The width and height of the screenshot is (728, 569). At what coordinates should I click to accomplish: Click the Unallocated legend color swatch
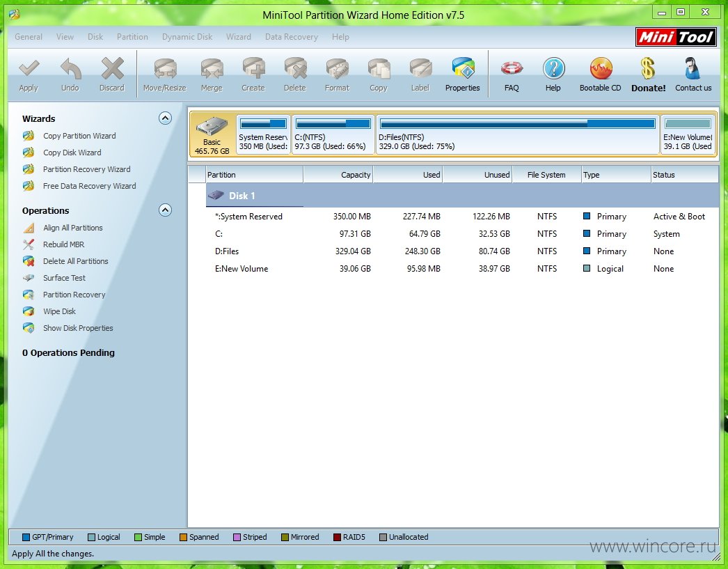pyautogui.click(x=383, y=538)
